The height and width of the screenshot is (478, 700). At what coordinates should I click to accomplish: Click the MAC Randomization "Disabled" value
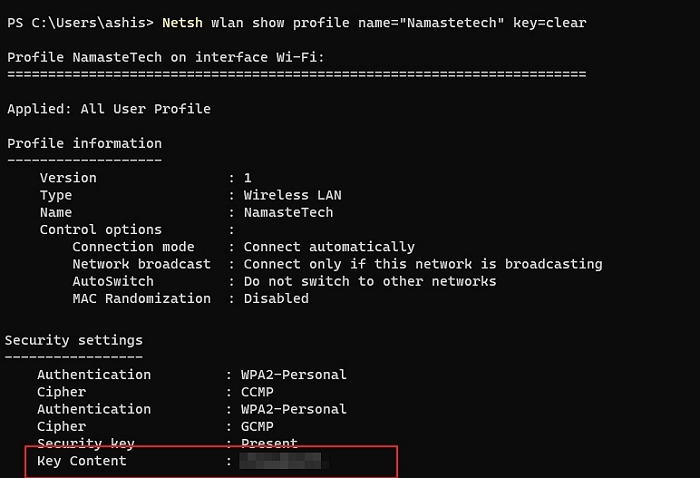[x=276, y=298]
